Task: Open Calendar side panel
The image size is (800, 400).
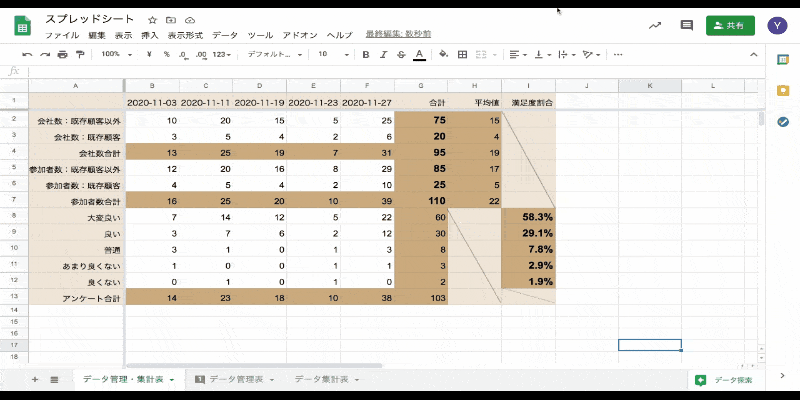Action: click(x=783, y=60)
